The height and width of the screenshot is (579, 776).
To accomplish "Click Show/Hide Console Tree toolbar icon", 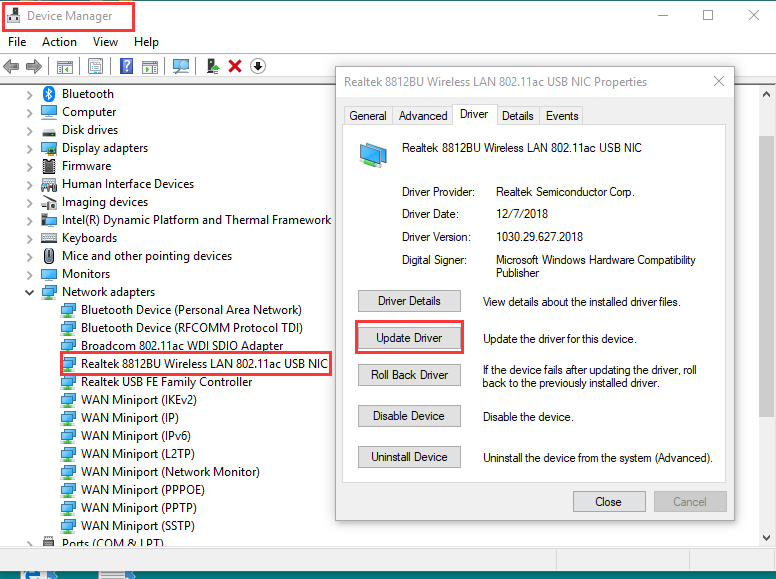I will (65, 66).
